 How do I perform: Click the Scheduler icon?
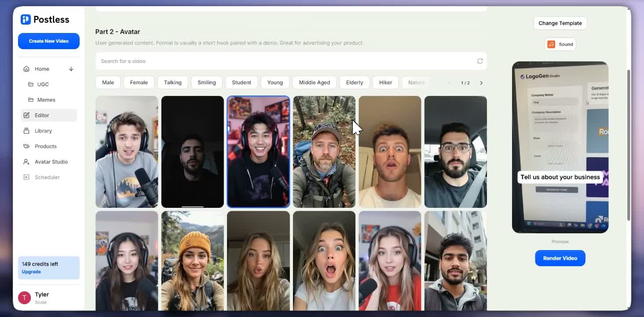[26, 177]
